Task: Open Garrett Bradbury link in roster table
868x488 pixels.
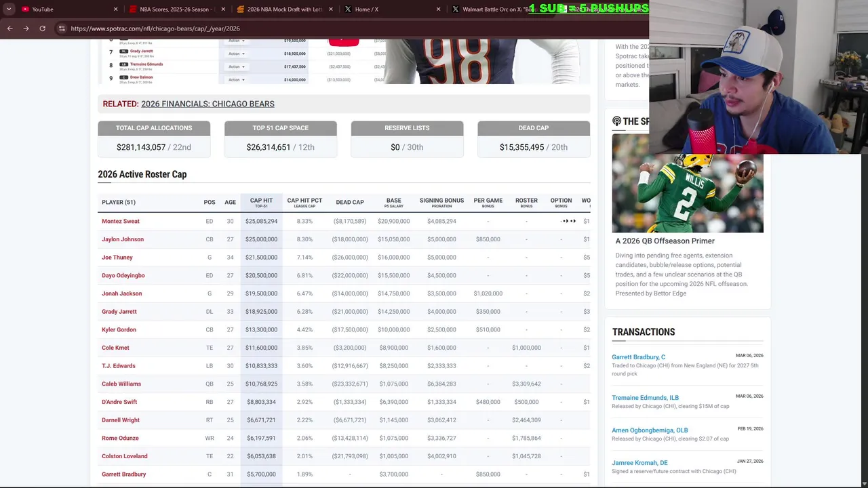Action: [124, 474]
